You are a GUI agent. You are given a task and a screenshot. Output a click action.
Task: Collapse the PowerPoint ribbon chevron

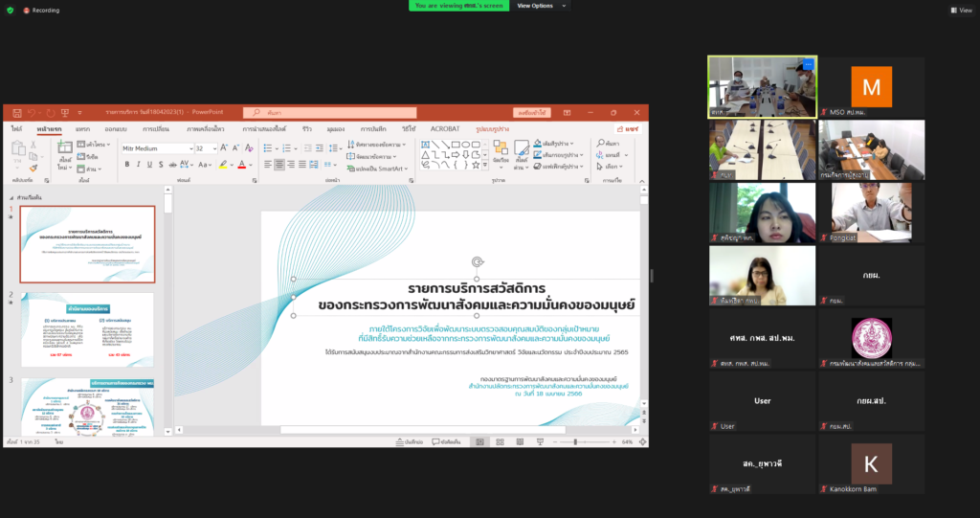[642, 180]
